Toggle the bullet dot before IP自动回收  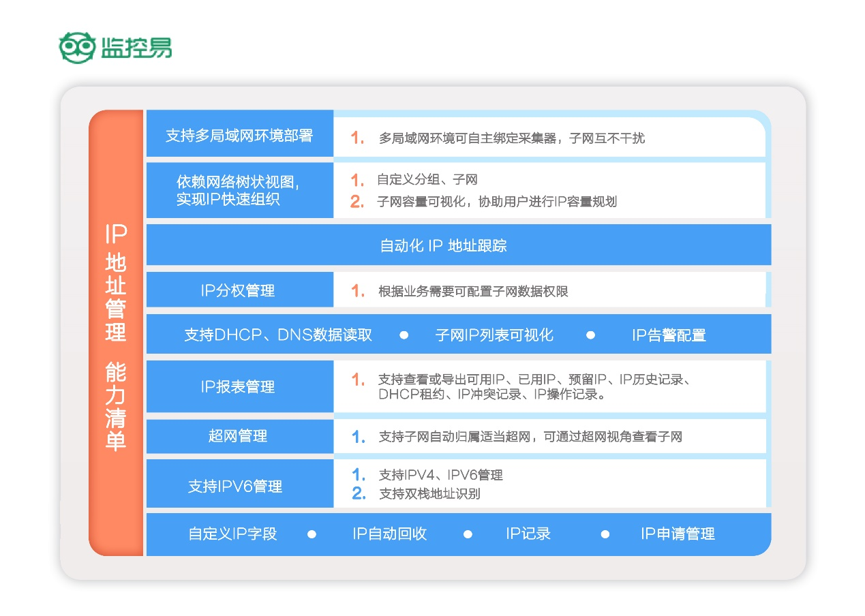313,534
